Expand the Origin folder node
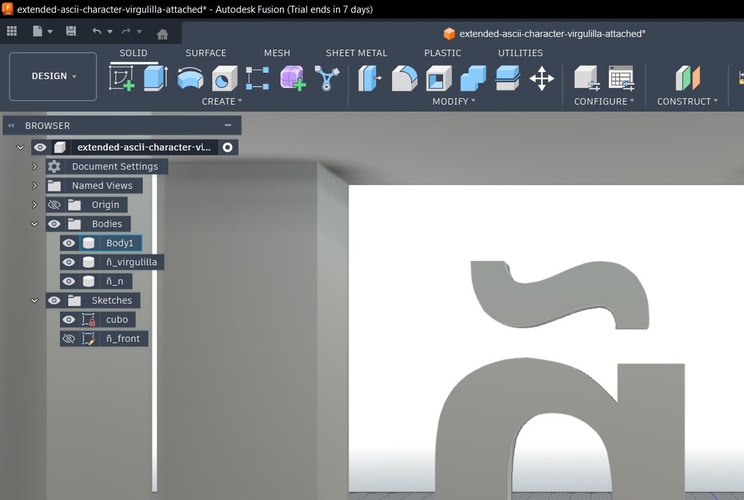This screenshot has width=744, height=500. 34,205
